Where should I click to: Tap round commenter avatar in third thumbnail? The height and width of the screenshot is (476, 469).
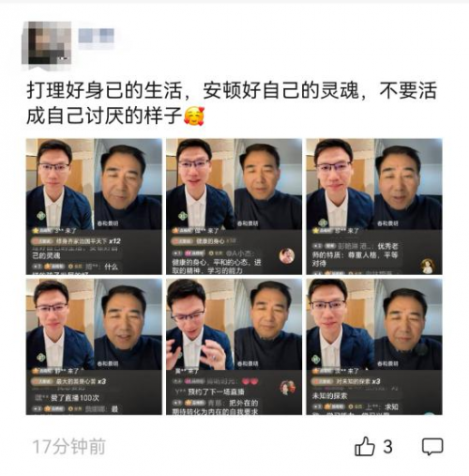428,266
